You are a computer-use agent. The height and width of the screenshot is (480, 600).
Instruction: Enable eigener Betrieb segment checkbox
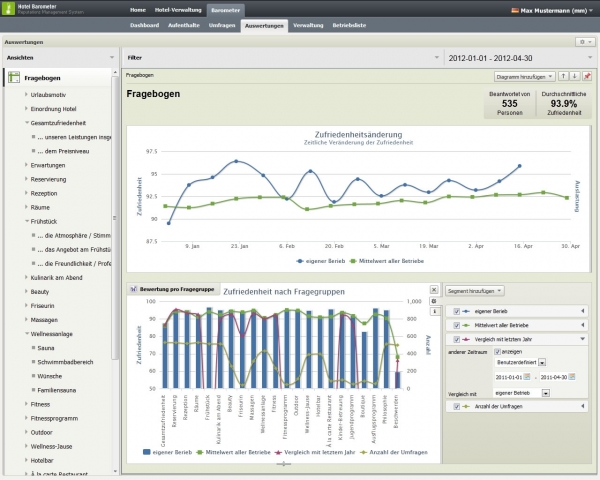[x=456, y=311]
